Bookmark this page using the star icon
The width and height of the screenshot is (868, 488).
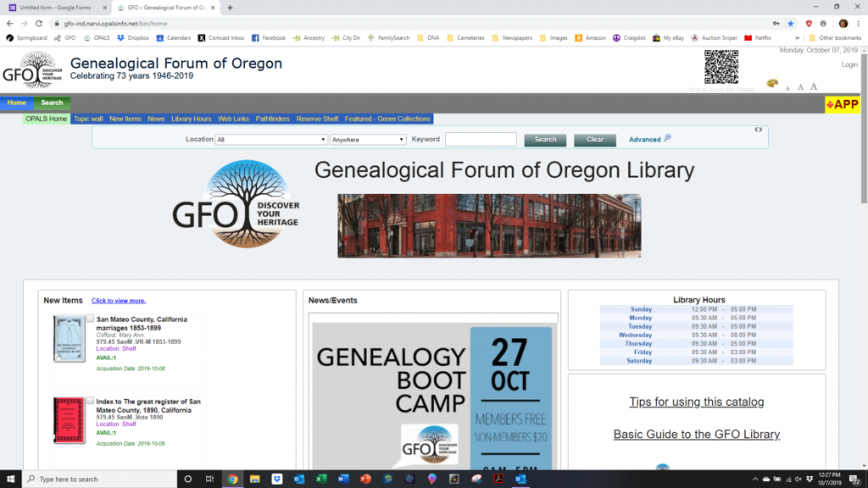click(x=790, y=24)
